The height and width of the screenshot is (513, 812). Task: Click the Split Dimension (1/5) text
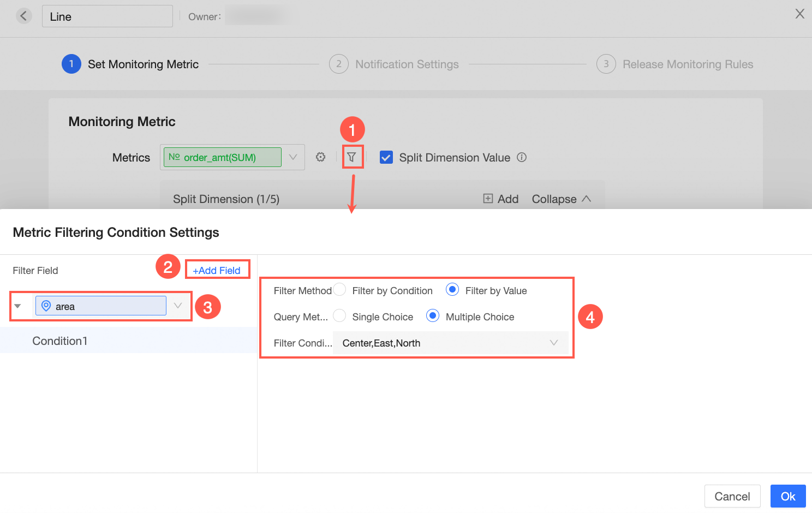tap(226, 199)
